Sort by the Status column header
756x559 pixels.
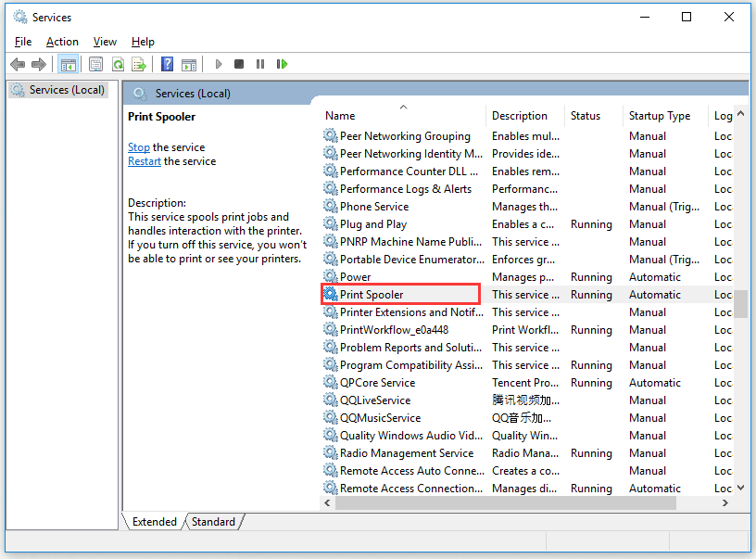point(594,116)
